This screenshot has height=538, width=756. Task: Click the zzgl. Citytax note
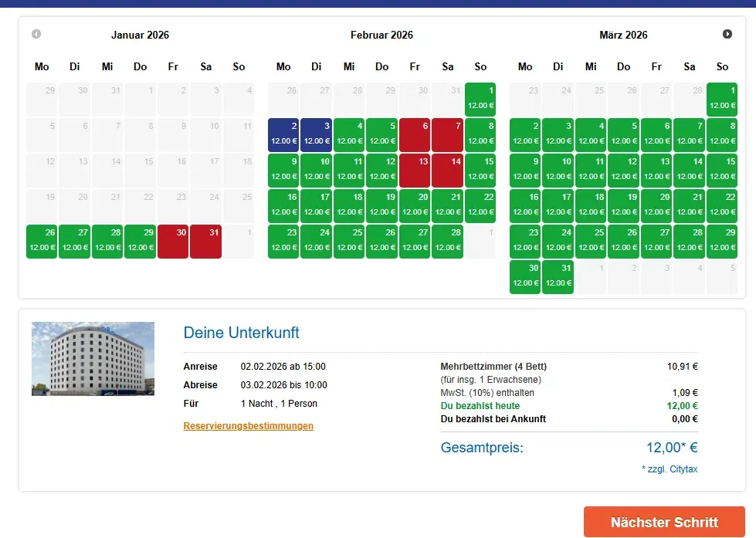pyautogui.click(x=670, y=469)
